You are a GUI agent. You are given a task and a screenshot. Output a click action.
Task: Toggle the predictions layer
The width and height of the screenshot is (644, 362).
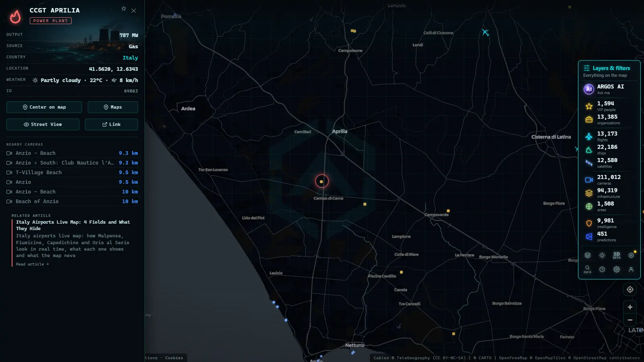[589, 237]
